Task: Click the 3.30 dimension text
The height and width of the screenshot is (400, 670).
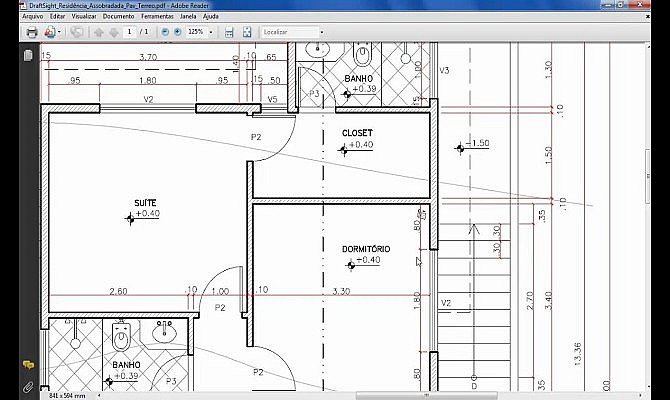Action: coord(341,291)
